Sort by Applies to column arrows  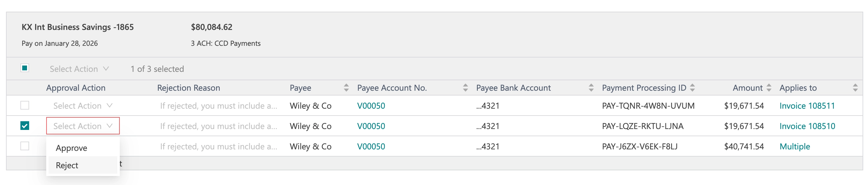[855, 88]
